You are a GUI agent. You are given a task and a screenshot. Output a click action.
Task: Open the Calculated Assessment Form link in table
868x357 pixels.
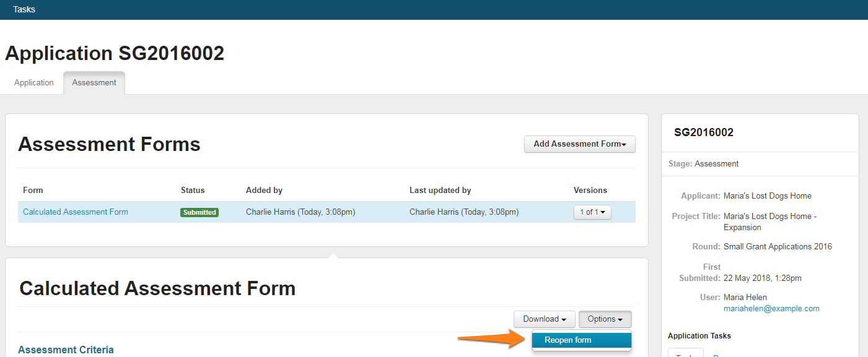pyautogui.click(x=76, y=212)
